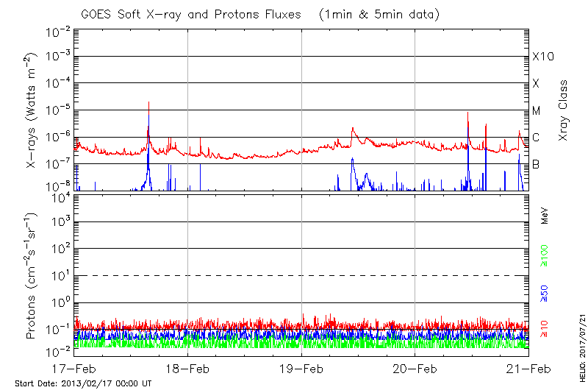Click the HELIO 2017/07/21 timestamp text

coord(580,339)
